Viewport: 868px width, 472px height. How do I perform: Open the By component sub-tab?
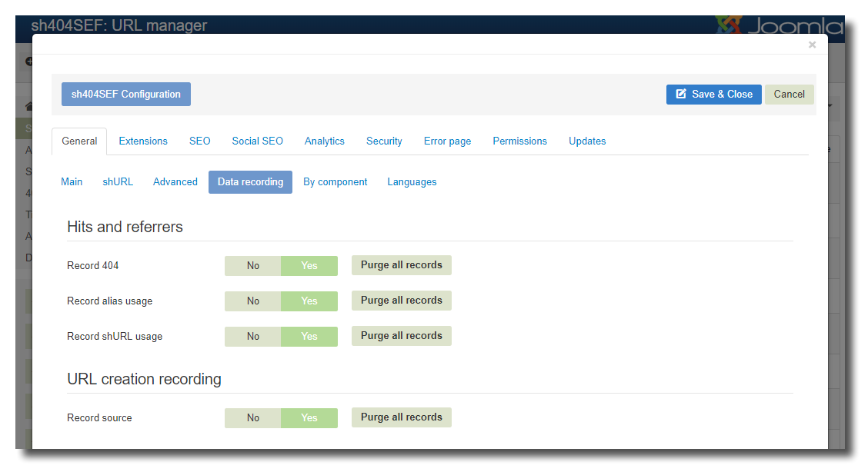335,182
